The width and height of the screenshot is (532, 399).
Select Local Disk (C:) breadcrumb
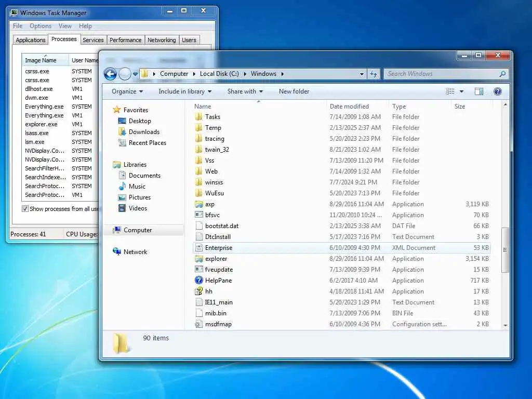click(x=219, y=74)
